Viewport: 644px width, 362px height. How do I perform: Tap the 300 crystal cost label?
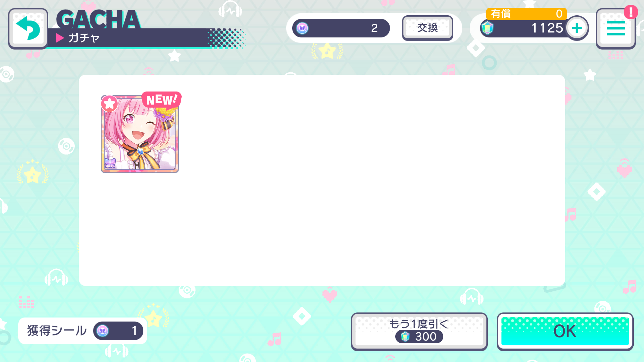419,337
